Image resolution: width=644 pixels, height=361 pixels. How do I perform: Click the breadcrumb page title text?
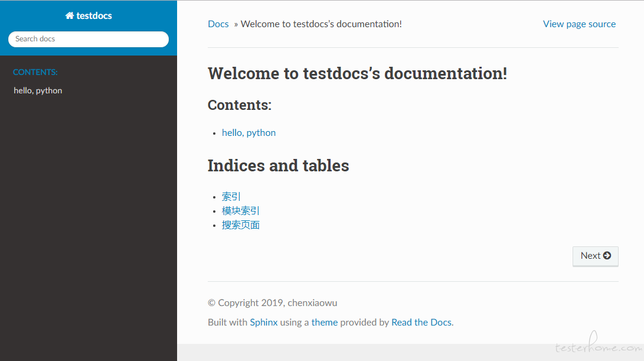(x=321, y=24)
